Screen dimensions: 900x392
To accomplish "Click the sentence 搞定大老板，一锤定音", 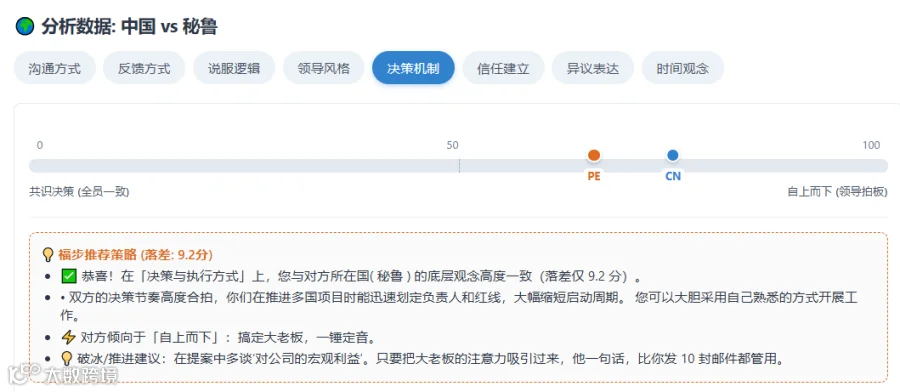I will [x=307, y=337].
